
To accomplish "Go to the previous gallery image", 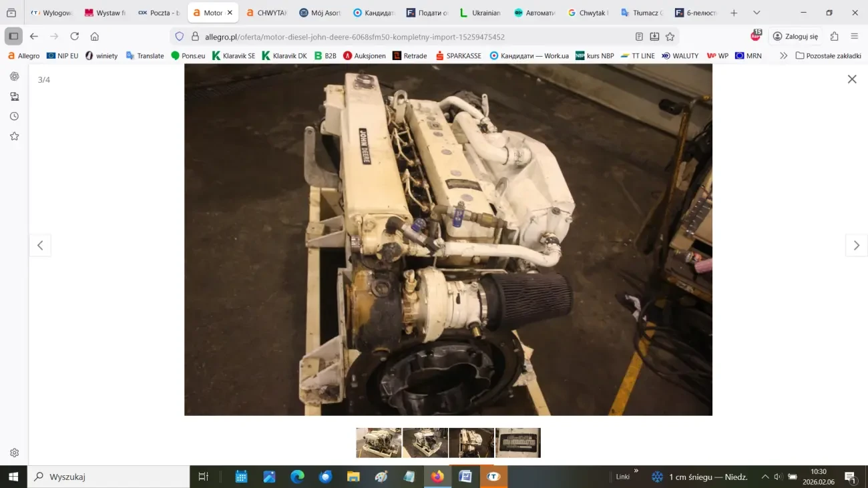I will pos(40,246).
